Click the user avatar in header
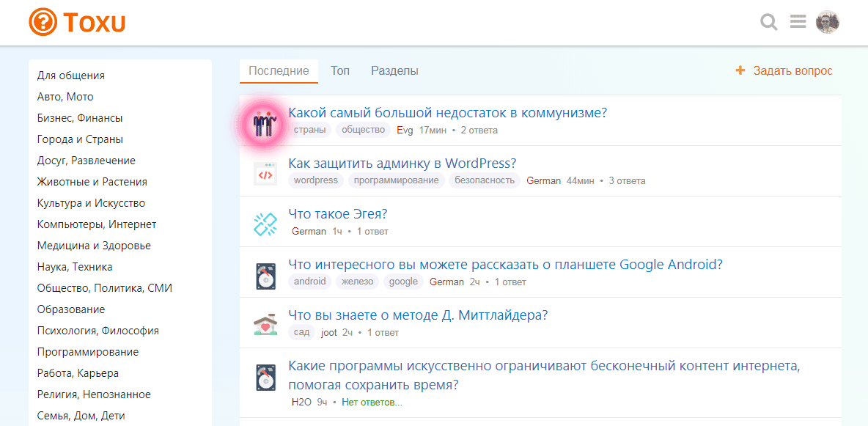The width and height of the screenshot is (868, 426). 828,22
